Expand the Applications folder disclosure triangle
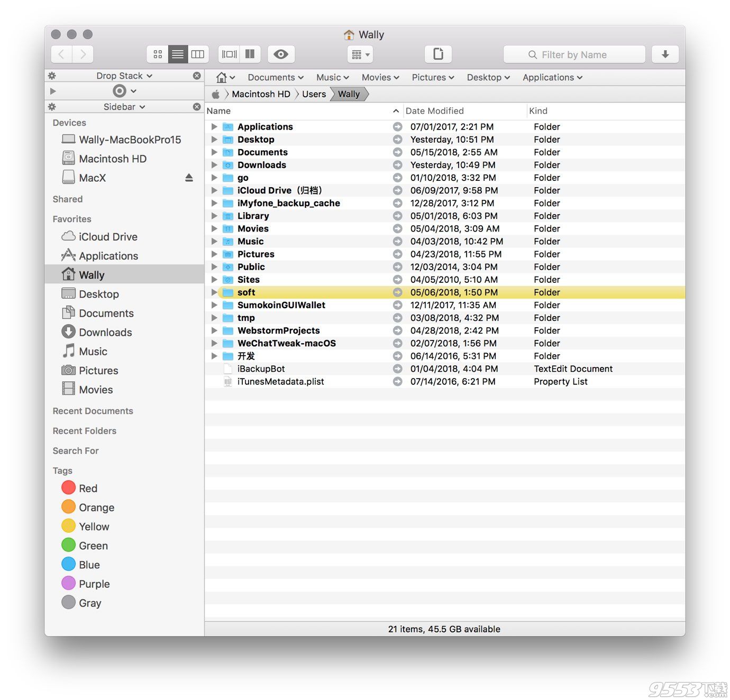730x700 pixels. click(x=214, y=126)
